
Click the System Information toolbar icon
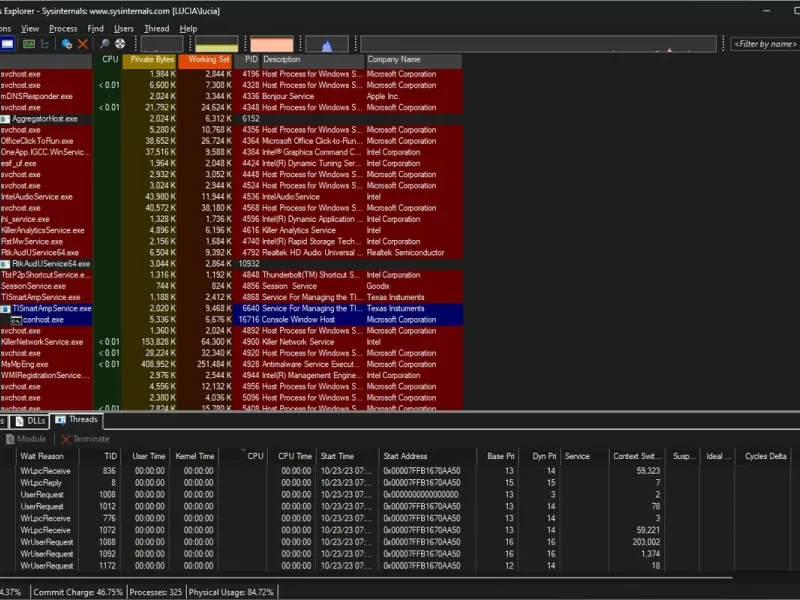pyautogui.click(x=29, y=44)
